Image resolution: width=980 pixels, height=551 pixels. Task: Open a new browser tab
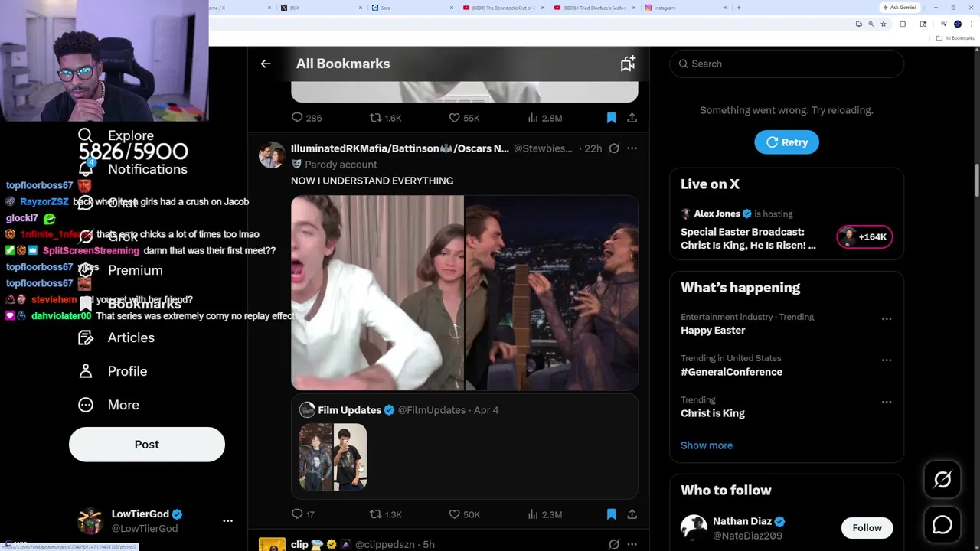coord(739,8)
